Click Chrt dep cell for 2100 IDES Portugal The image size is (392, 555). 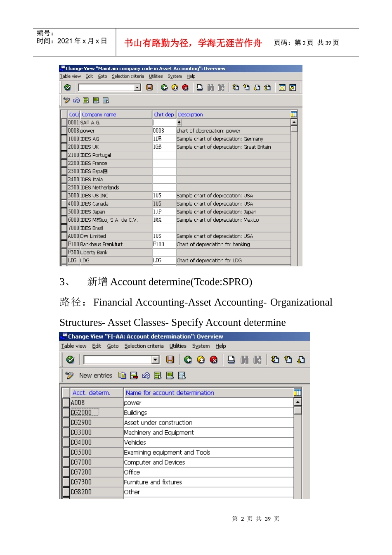click(x=164, y=155)
